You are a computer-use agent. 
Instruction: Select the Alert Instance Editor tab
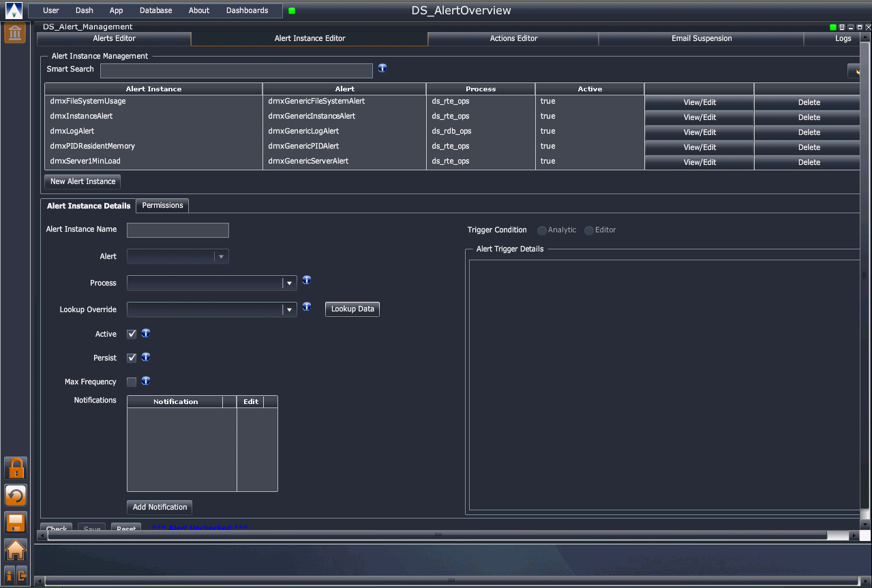coord(310,39)
